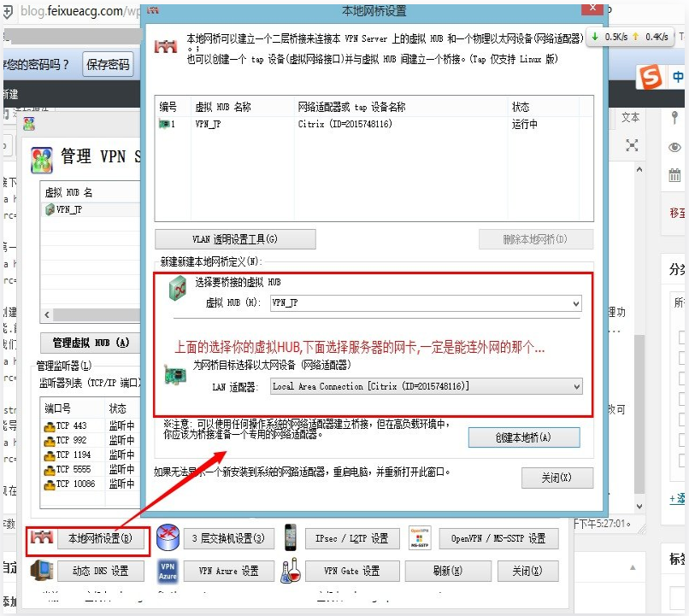
Task: Open OpenVPN / MS-SSTP 设置
Action: (x=498, y=539)
